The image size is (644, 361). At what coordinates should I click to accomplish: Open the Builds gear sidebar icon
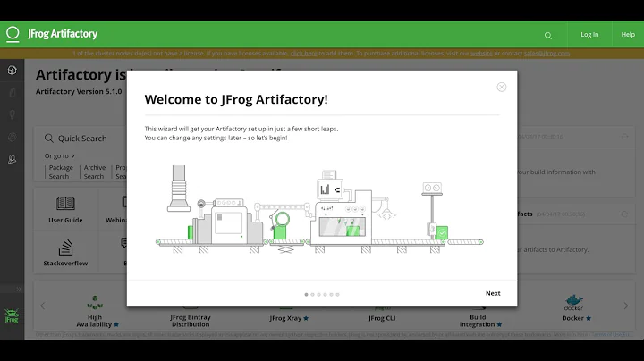coord(13,137)
